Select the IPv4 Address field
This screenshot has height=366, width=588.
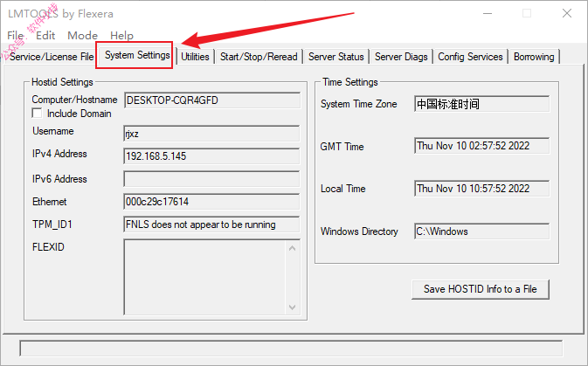coord(212,156)
